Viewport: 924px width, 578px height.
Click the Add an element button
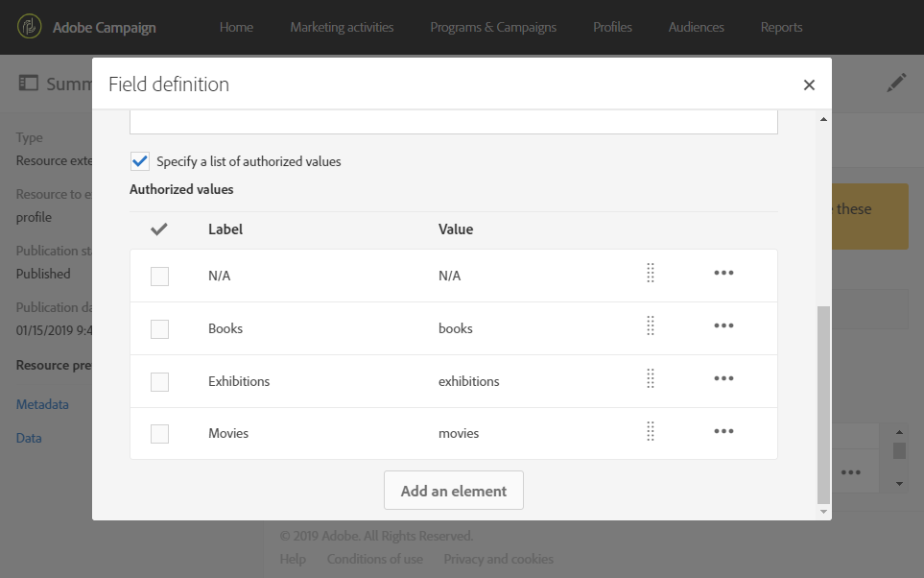(454, 491)
